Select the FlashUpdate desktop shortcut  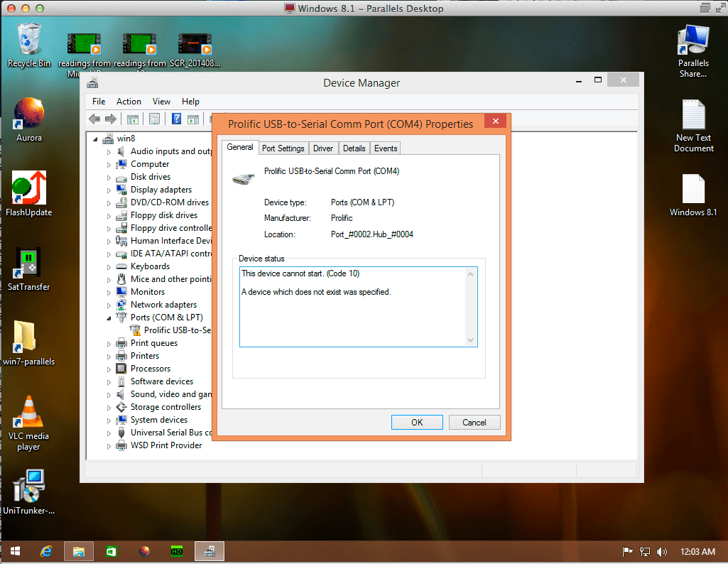pyautogui.click(x=29, y=194)
